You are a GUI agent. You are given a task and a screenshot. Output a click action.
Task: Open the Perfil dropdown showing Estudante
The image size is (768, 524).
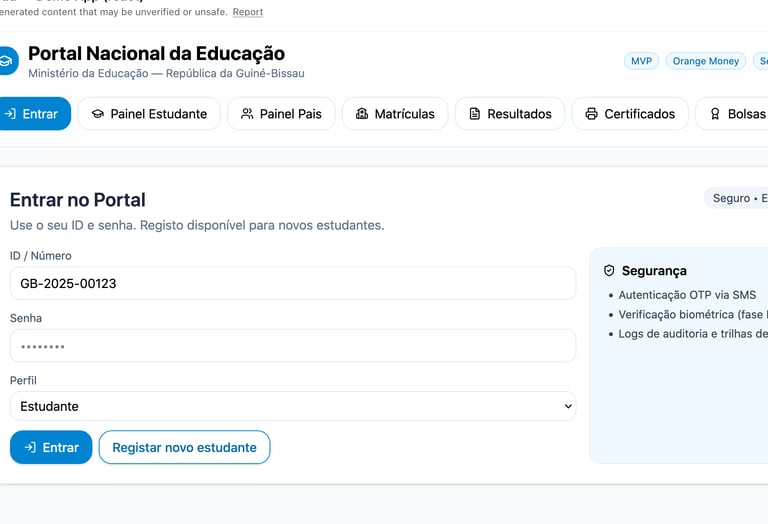tap(293, 406)
